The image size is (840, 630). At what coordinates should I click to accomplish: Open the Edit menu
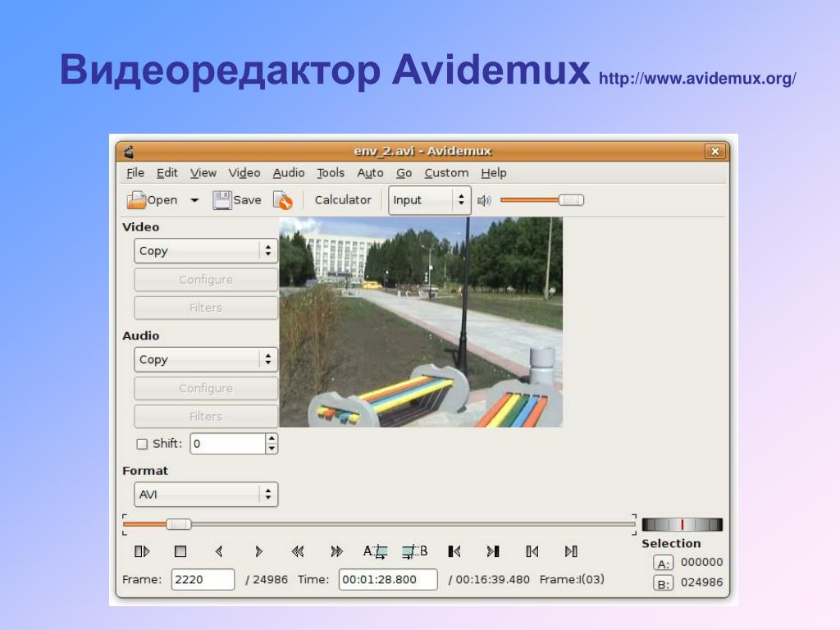point(167,173)
